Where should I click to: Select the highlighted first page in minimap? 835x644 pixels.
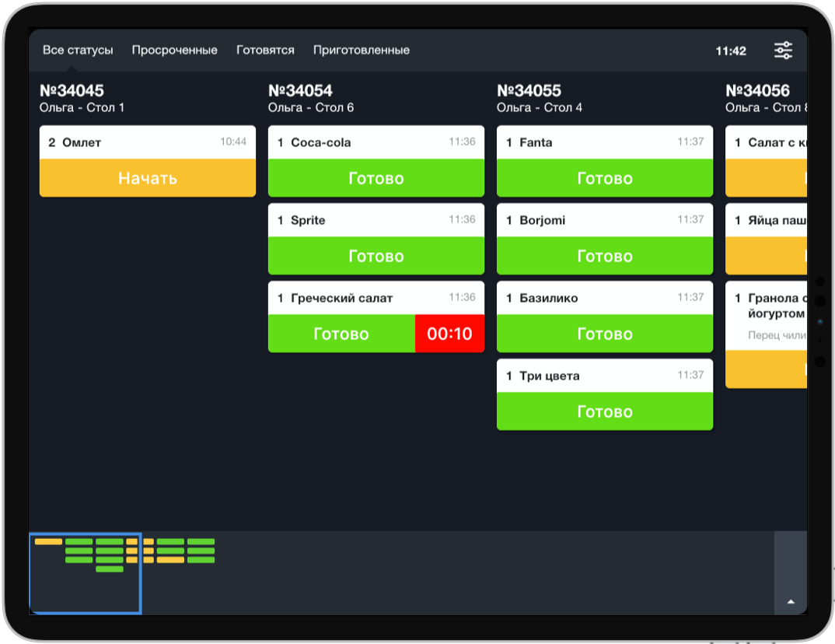tap(84, 573)
